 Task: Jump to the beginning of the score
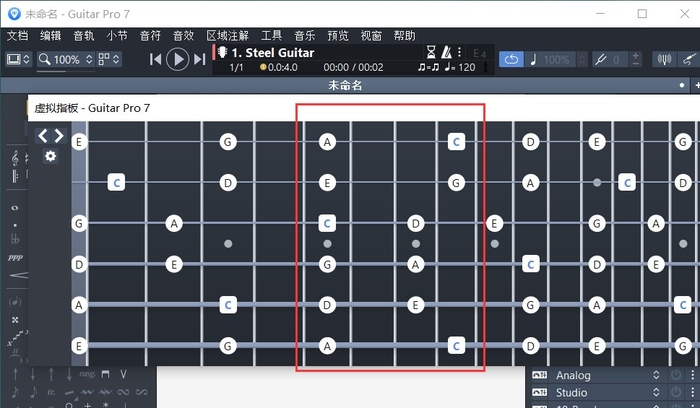[x=156, y=59]
